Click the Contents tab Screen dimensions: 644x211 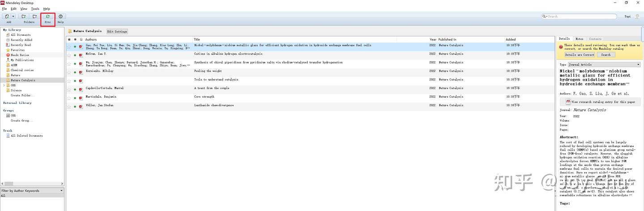click(595, 39)
